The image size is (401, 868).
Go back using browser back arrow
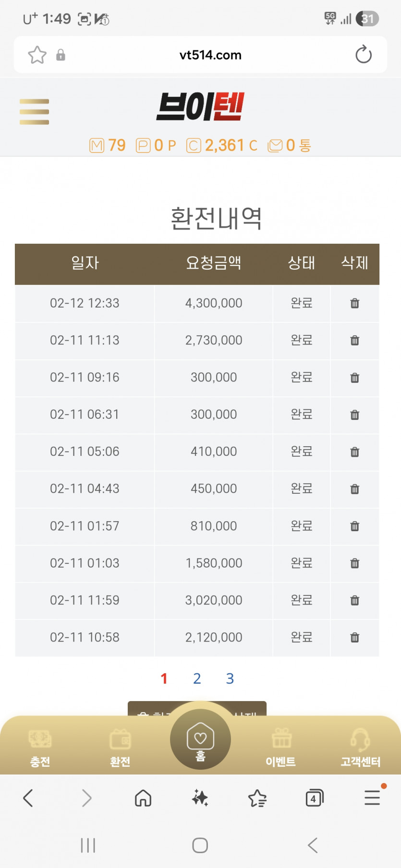(x=28, y=798)
